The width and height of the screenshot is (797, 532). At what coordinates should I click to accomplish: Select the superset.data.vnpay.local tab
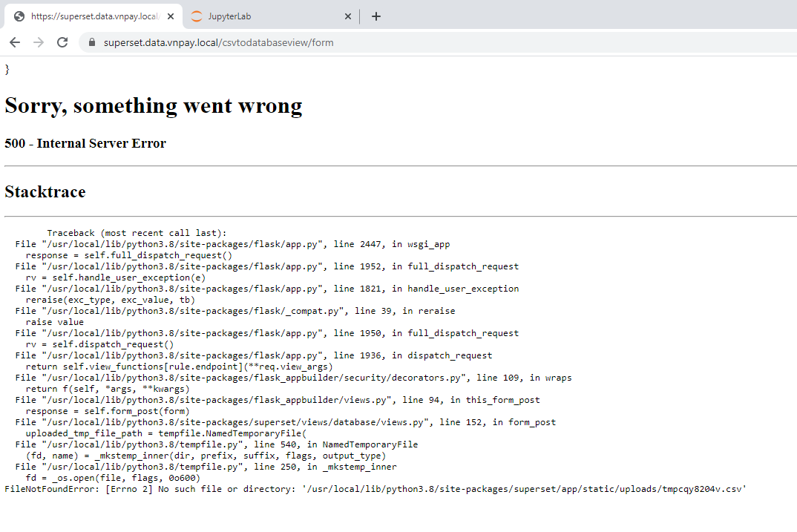point(94,16)
